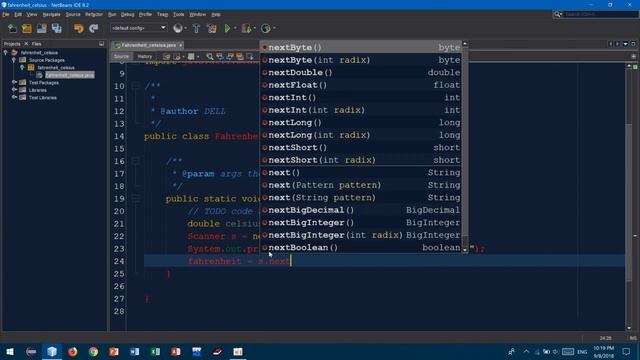640x360 pixels.
Task: Open the dropdown arrow next to Profile Project
Action: pos(274,28)
